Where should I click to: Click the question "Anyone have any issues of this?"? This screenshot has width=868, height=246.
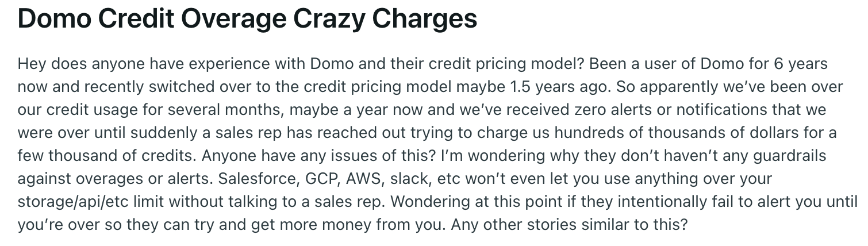[x=319, y=156]
